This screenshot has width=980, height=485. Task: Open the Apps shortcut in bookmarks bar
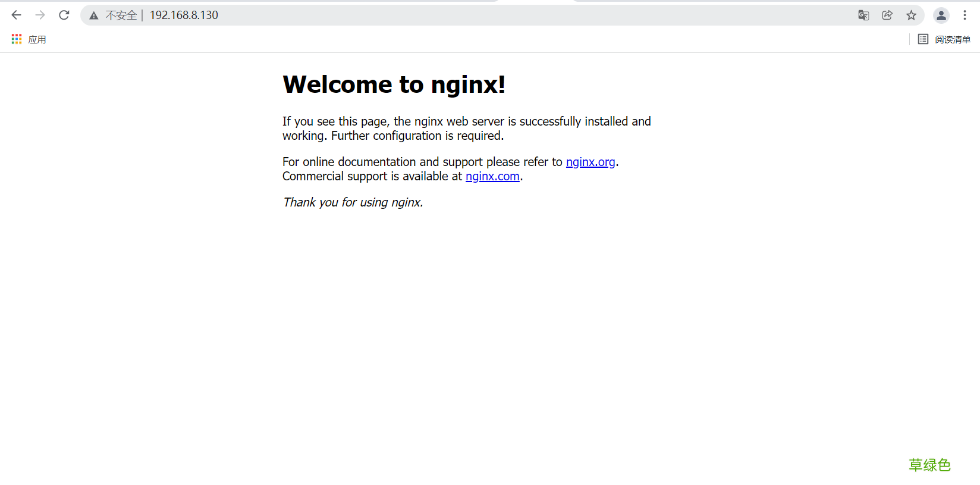coord(29,39)
